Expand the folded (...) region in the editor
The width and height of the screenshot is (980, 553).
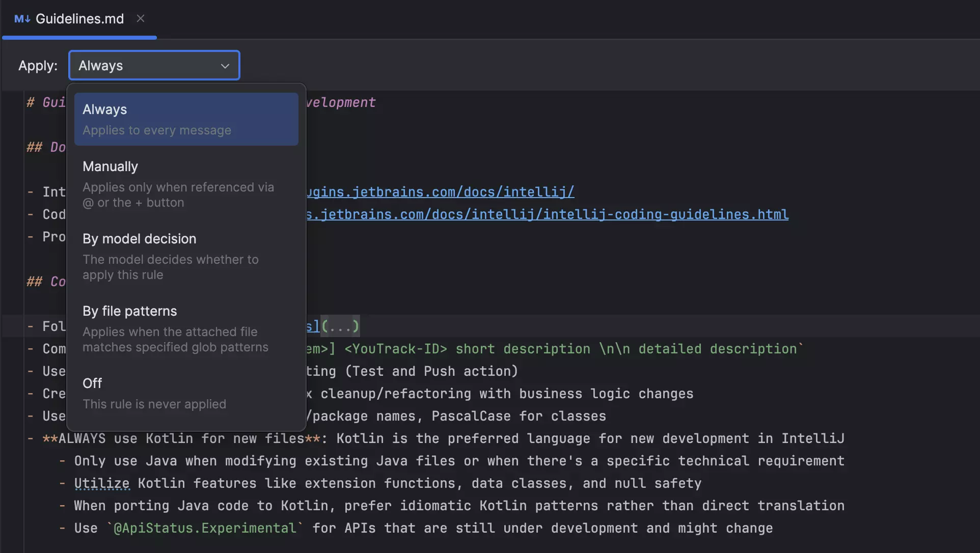click(x=340, y=326)
